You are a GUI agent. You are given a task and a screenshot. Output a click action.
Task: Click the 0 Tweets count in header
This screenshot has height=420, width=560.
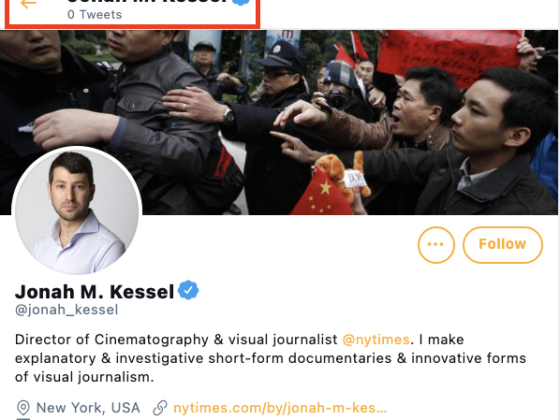coord(95,15)
